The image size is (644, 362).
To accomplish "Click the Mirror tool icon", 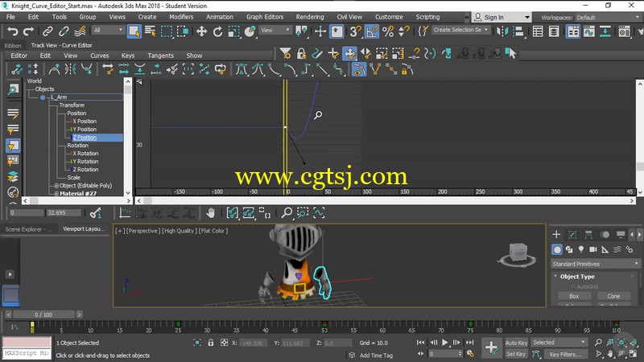I will coord(502,31).
